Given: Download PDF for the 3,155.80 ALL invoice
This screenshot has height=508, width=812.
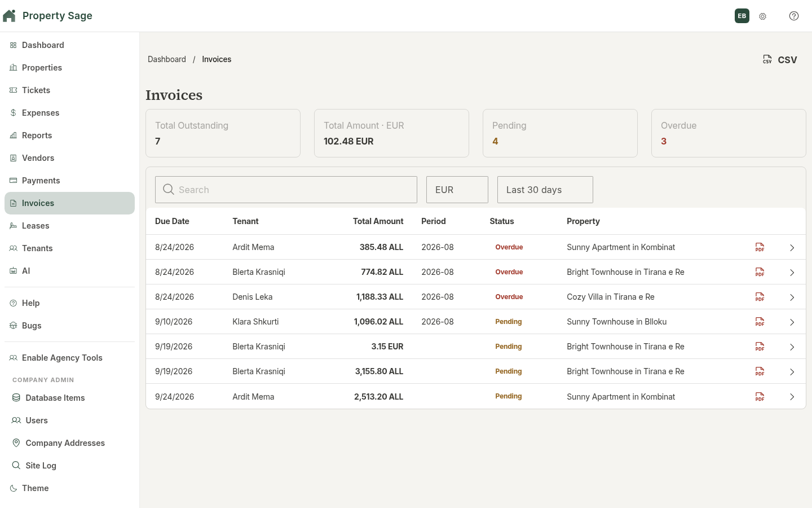Looking at the screenshot, I should click(x=760, y=371).
